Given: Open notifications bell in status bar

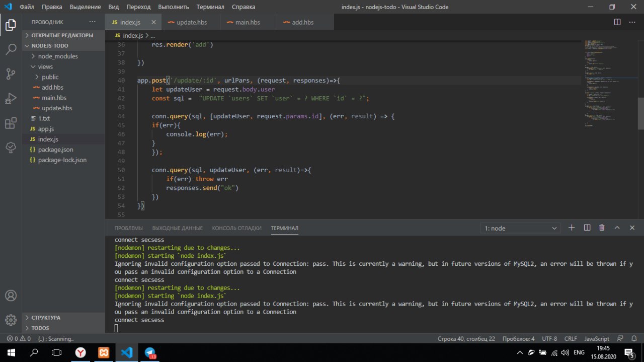Looking at the screenshot, I should coord(633,339).
